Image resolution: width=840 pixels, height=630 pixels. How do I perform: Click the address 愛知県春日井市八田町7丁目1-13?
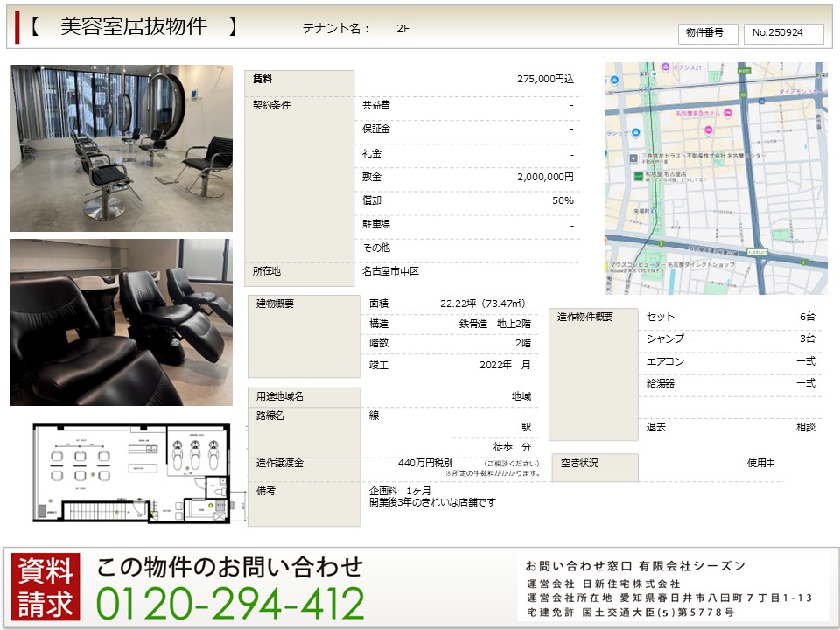coord(717,598)
